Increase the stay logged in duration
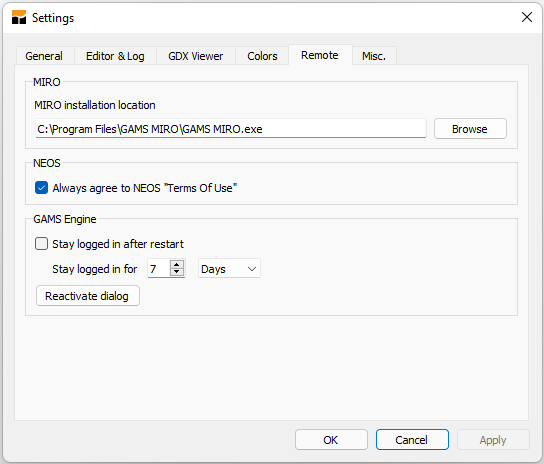The width and height of the screenshot is (544, 464). [x=177, y=264]
